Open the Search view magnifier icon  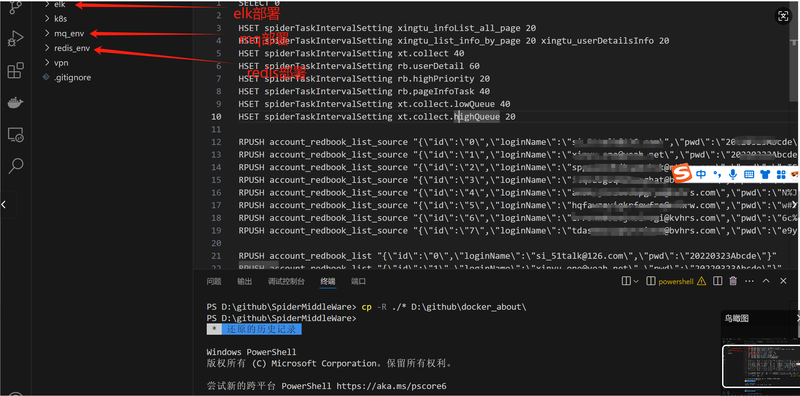(16, 165)
